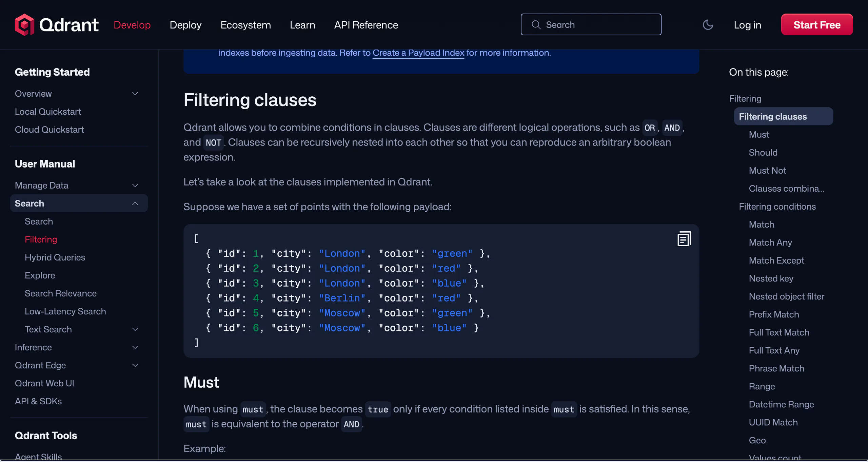
Task: Jump to Match Any section
Action: tap(770, 243)
